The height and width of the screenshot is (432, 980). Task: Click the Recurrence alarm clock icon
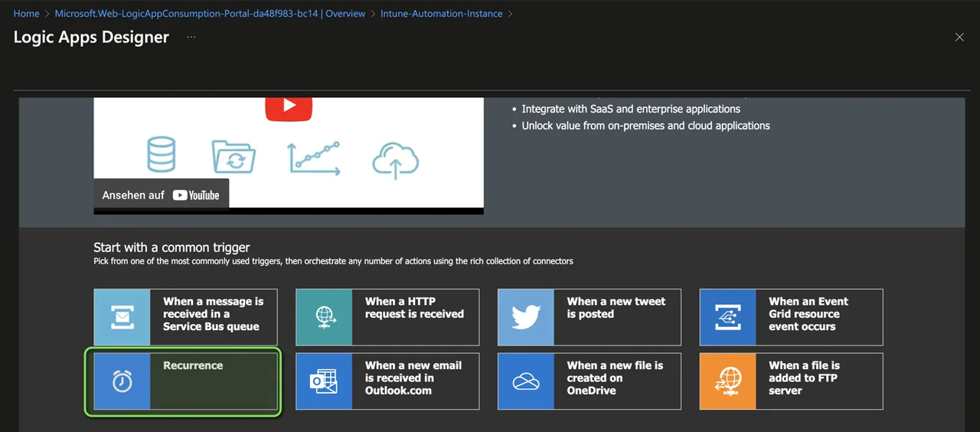pyautogui.click(x=122, y=381)
